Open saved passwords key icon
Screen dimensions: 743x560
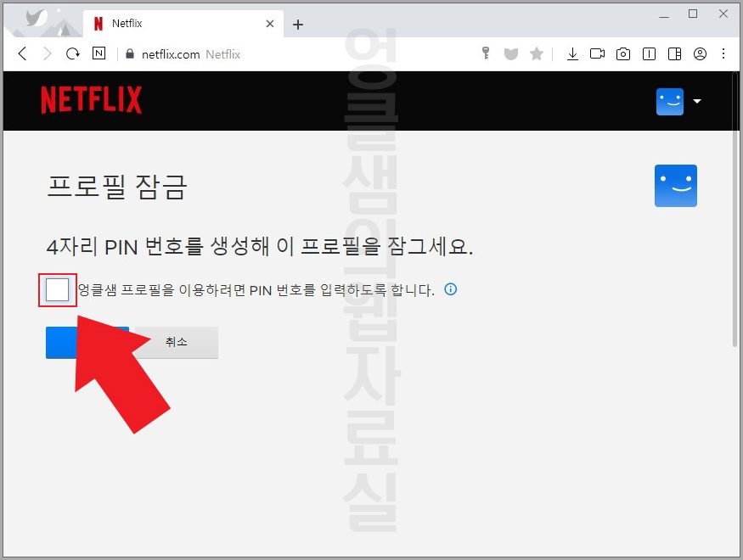point(485,53)
